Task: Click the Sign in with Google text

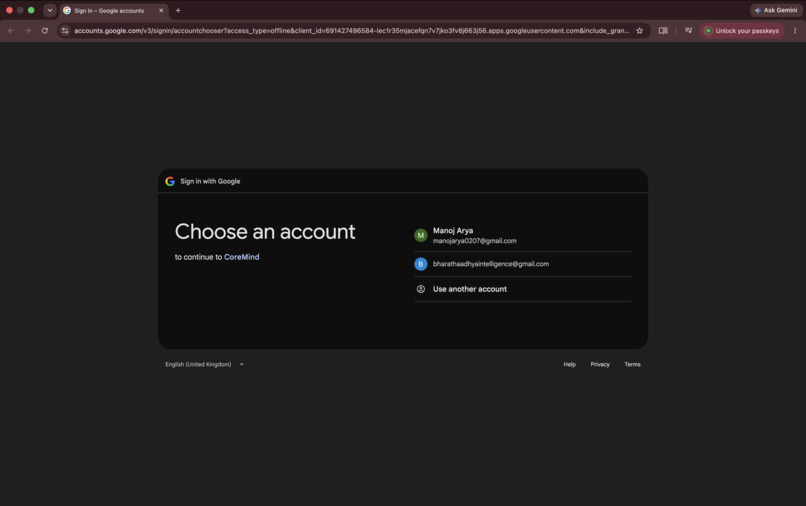Action: pos(210,181)
